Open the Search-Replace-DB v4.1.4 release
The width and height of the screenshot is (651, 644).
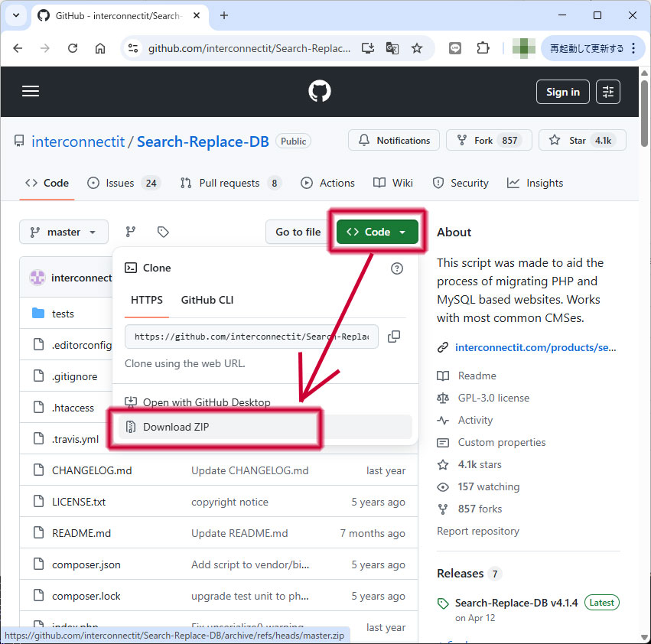[x=516, y=603]
